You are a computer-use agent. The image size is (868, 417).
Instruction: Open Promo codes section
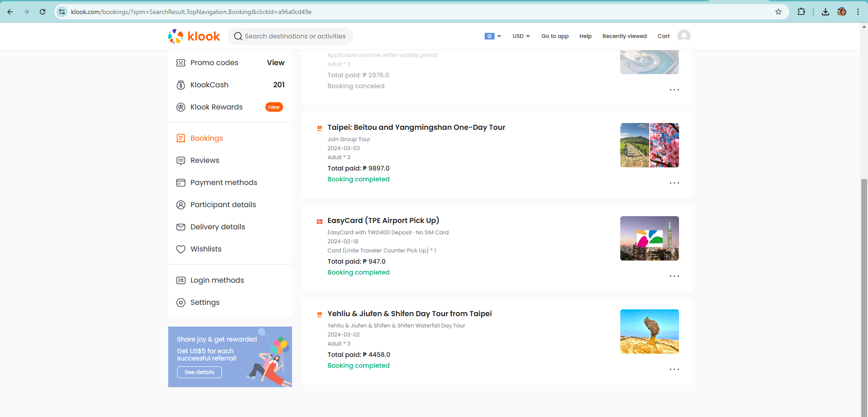pos(230,63)
